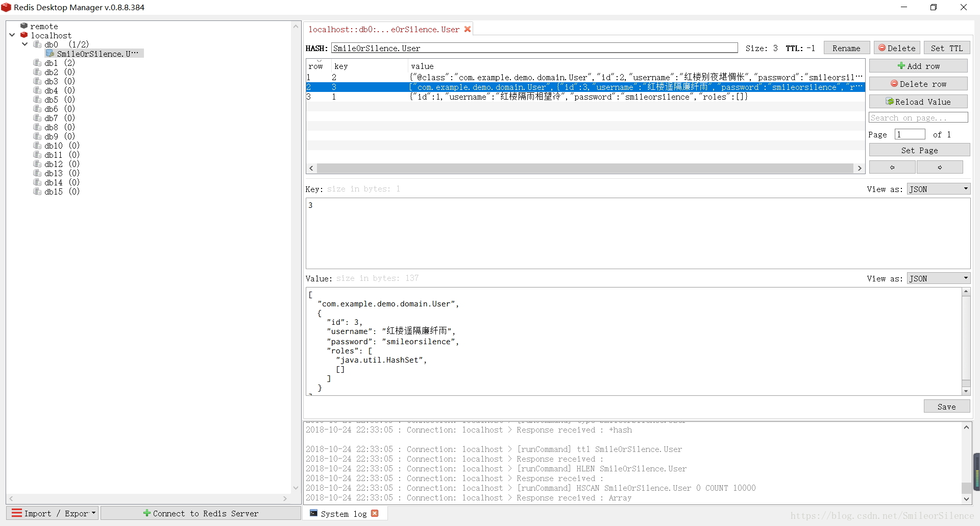Click the db12 database icon

37,164
